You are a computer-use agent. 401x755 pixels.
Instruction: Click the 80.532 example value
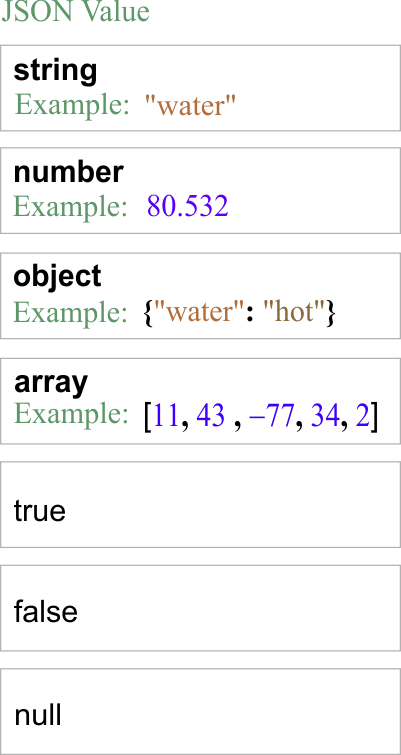(x=188, y=207)
